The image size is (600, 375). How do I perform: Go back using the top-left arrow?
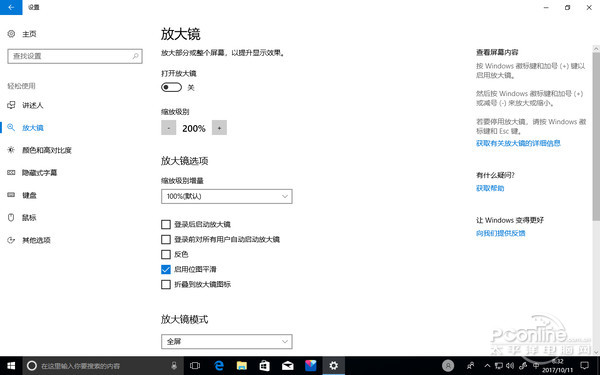11,7
